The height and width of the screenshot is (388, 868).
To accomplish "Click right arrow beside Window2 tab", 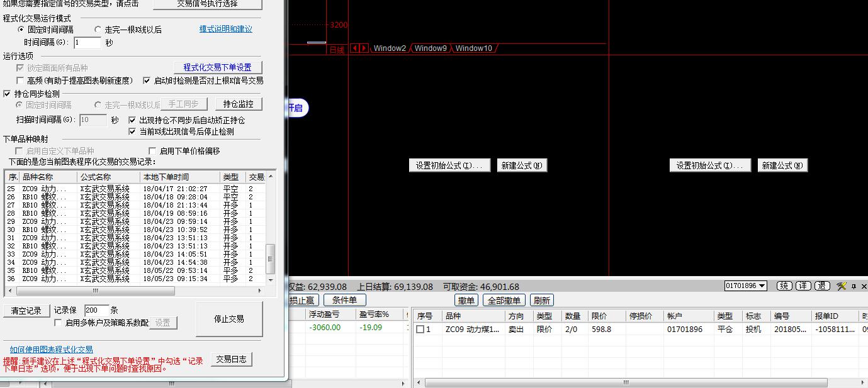I will 363,48.
